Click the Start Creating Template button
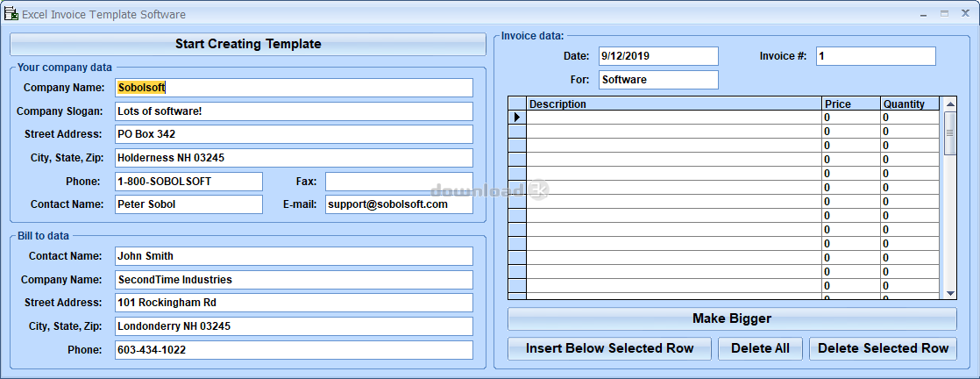The width and height of the screenshot is (980, 379). (x=248, y=44)
